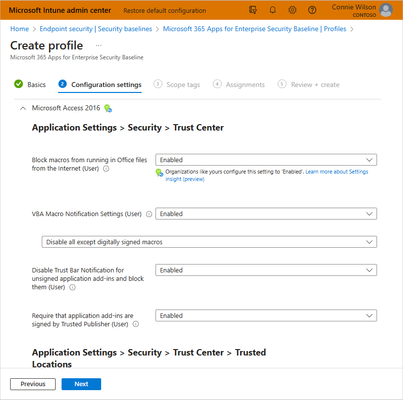Open VBA Macro Notification Settings dropdown
This screenshot has width=403, height=400.
[x=266, y=214]
